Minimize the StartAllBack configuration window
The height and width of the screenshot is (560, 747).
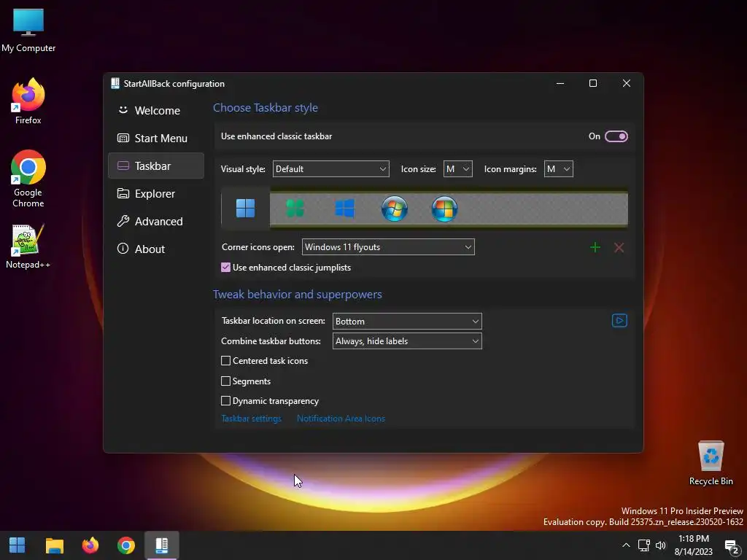(560, 83)
